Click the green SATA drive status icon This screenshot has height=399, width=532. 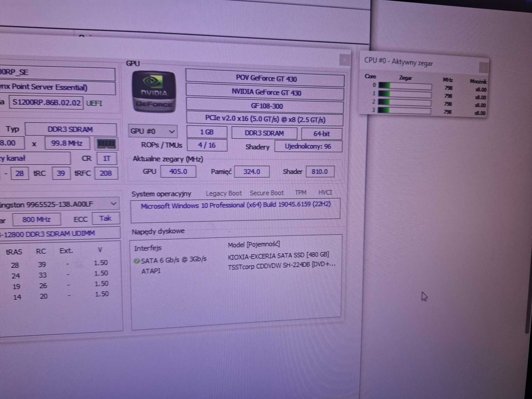coord(137,261)
